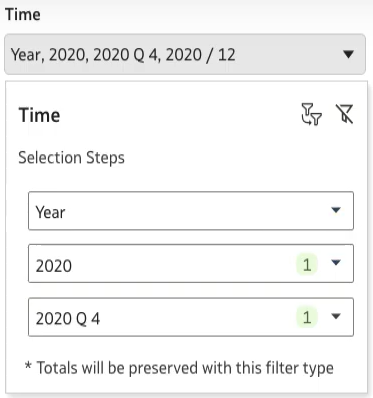Click the green 1 badge beside 2020 Q 4
Screen dimensions: 373x398
(307, 317)
